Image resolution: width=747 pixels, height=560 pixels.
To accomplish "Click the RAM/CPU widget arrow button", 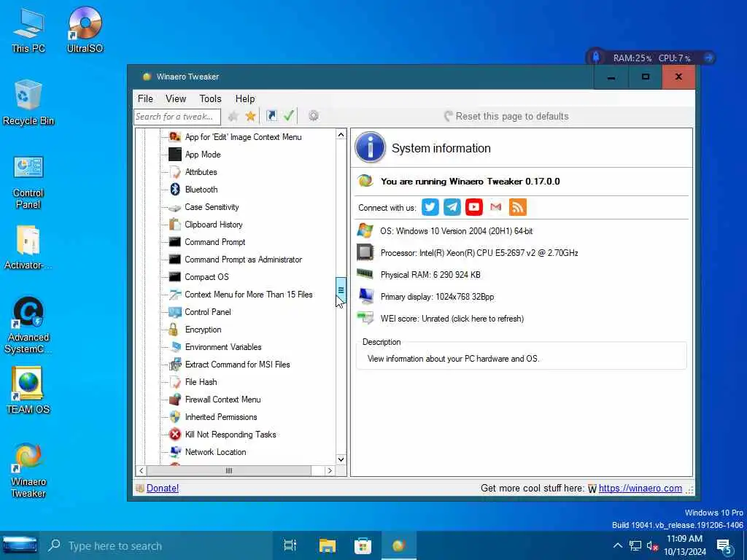I will tap(708, 58).
